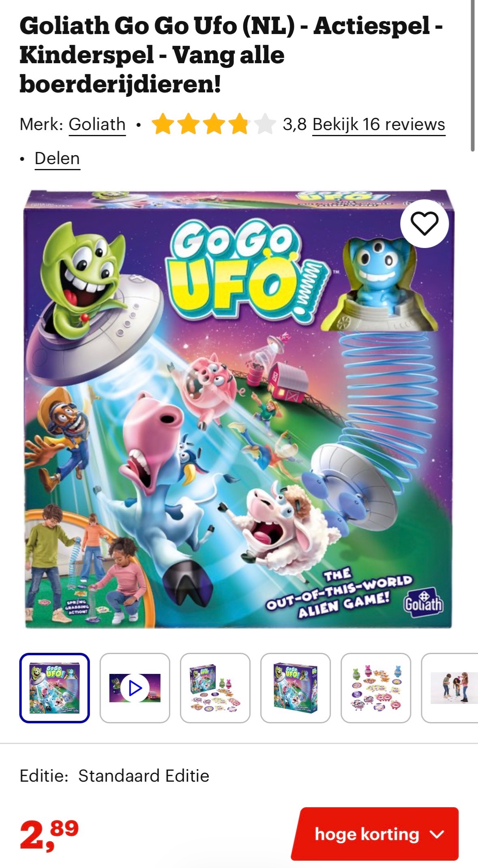The image size is (478, 868).
Task: View thumbnail showing box with game pieces
Action: [215, 688]
